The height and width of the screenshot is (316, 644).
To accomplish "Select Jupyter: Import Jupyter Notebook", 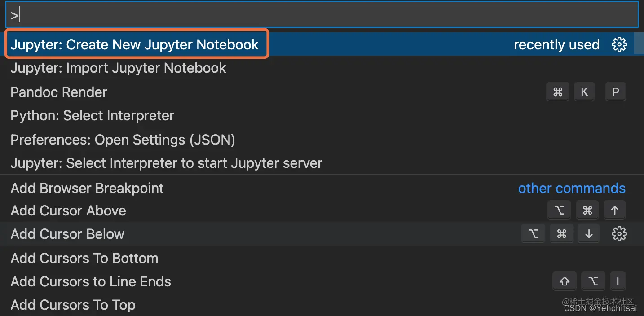I will [118, 68].
